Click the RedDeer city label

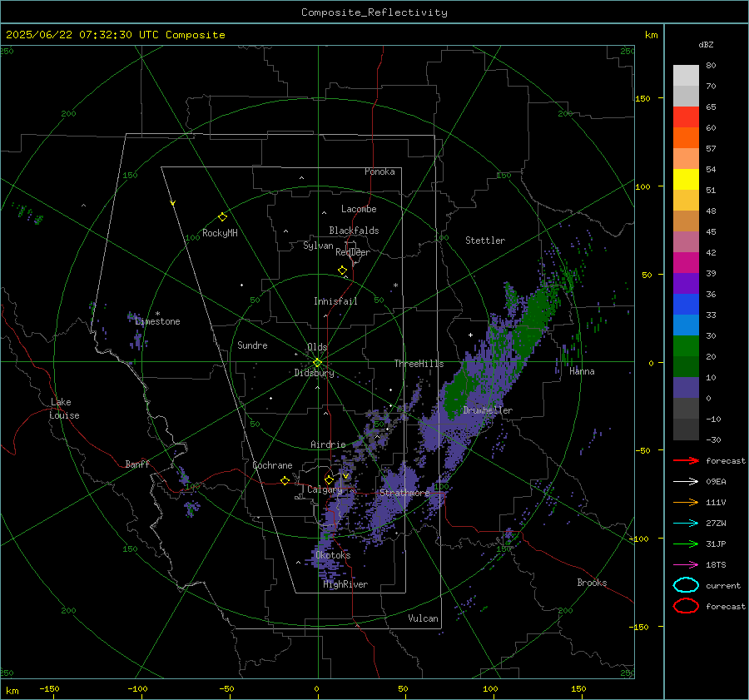[x=353, y=252]
